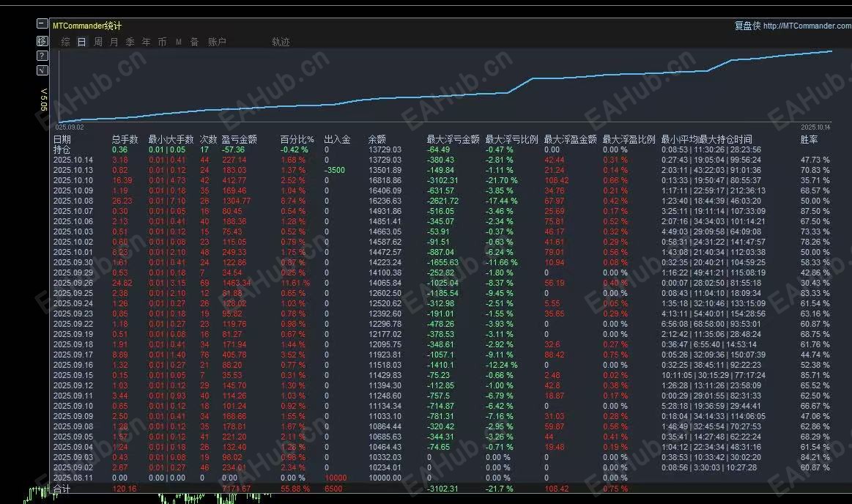Select the 2025.09.26 date cell

pos(73,283)
